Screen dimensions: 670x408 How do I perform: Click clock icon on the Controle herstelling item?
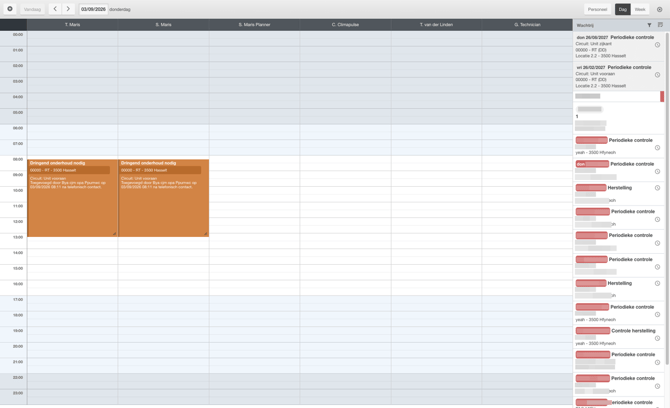[657, 338]
